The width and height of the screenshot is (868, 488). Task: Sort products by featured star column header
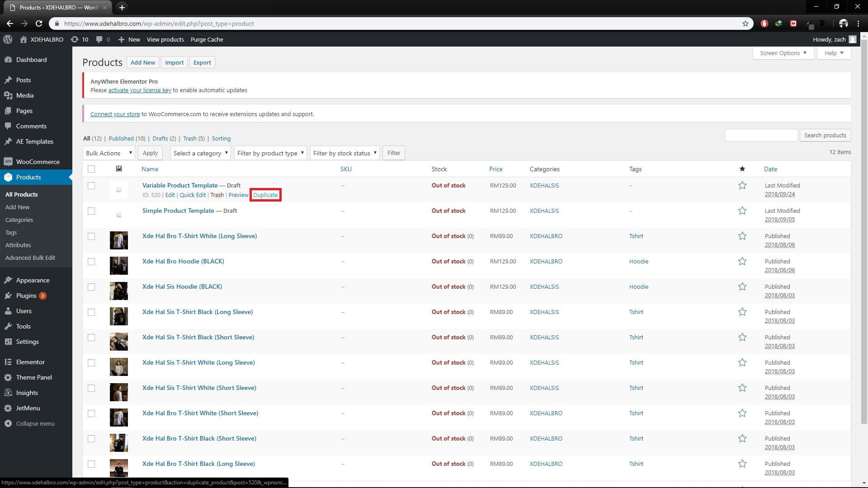click(x=742, y=169)
